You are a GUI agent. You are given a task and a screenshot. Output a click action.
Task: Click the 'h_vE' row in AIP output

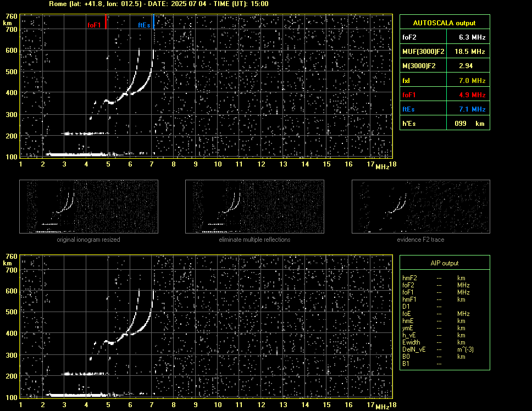[x=434, y=335]
